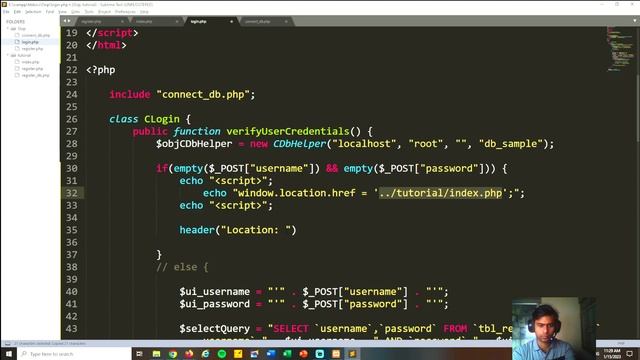The height and width of the screenshot is (360, 640).
Task: Open the Goto menu
Action: pyautogui.click(x=76, y=12)
